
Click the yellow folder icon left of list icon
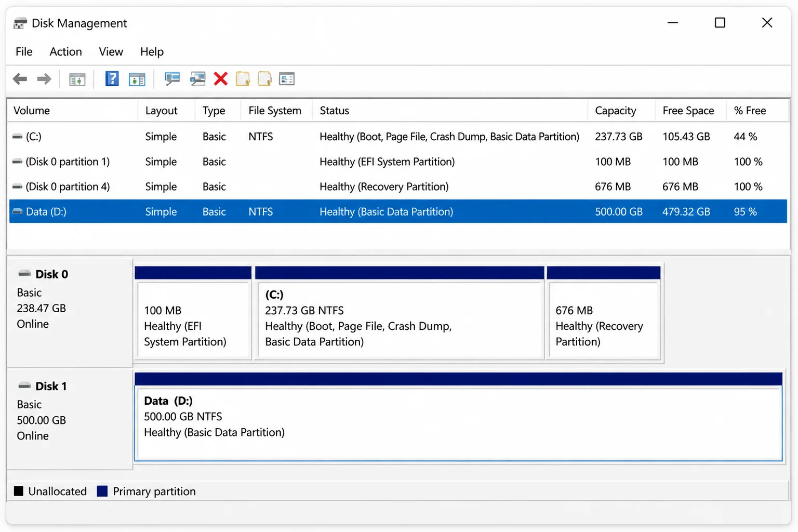(x=264, y=79)
